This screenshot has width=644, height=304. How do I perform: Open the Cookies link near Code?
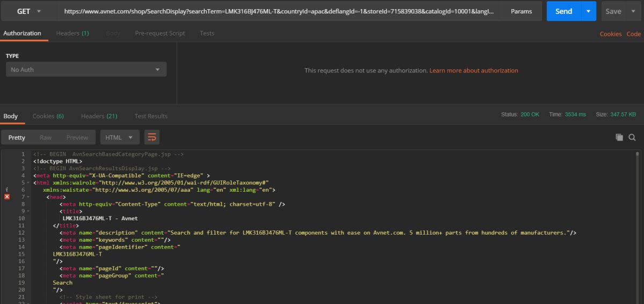(611, 34)
